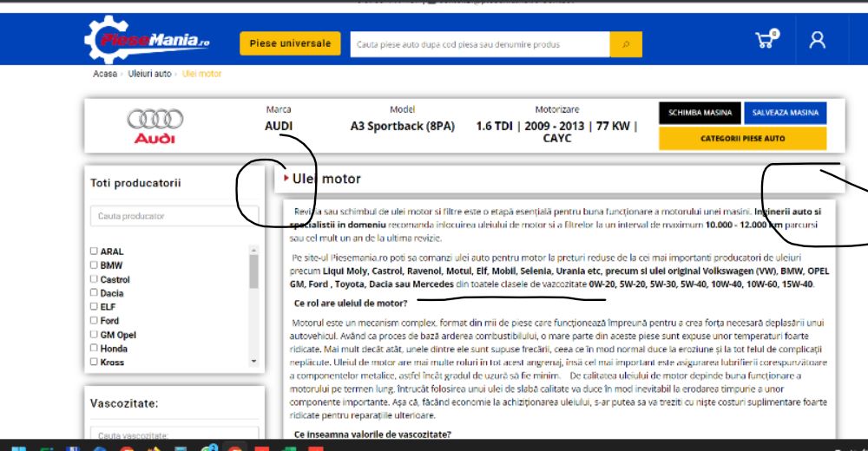
Task: Click 'Ce inseamna valorile de vascozitate?' heading
Action: coord(372,435)
